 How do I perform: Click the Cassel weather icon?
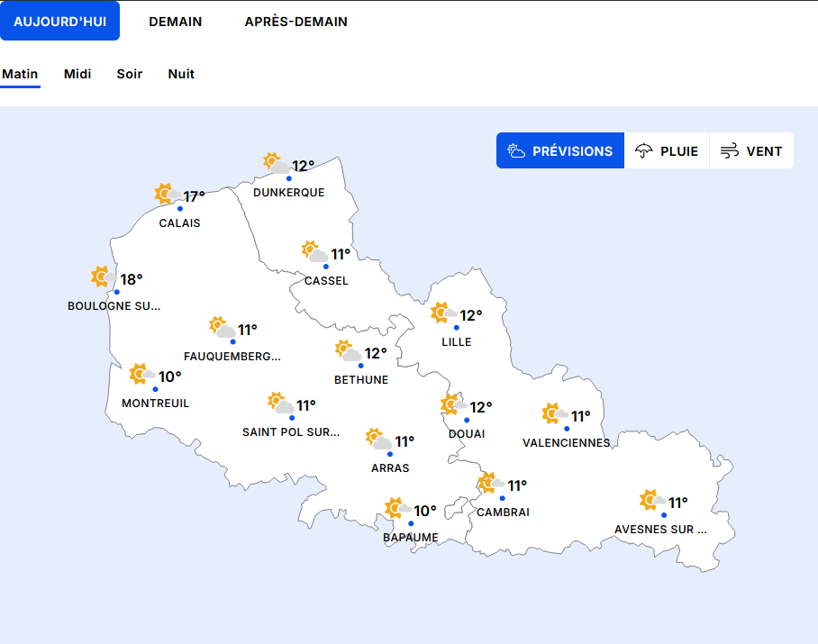tap(315, 252)
